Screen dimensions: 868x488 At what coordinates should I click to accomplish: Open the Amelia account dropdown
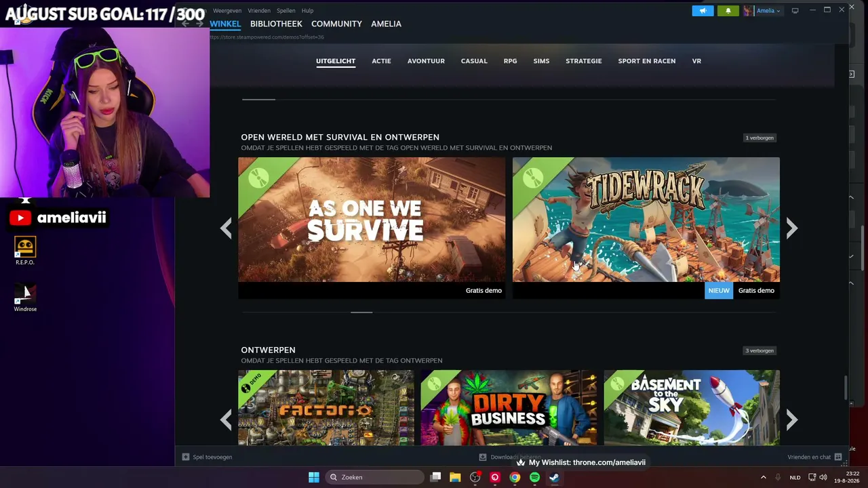(769, 11)
